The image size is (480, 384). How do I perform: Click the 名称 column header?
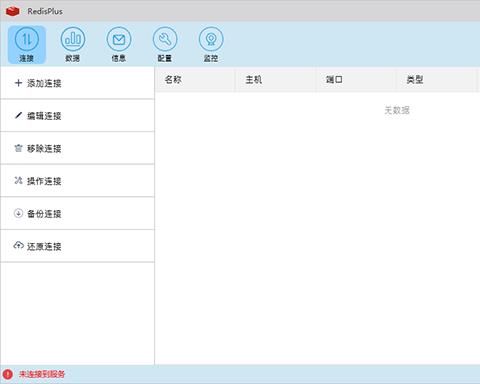(195, 80)
